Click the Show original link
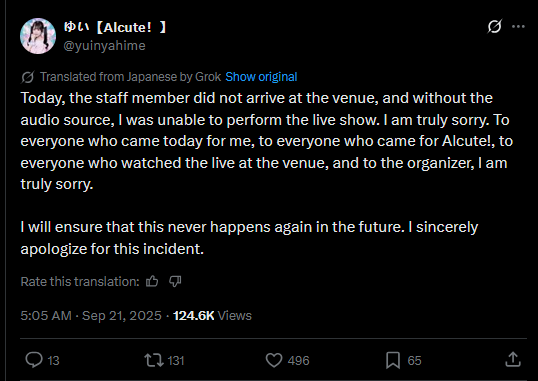538x381 pixels. [x=261, y=77]
